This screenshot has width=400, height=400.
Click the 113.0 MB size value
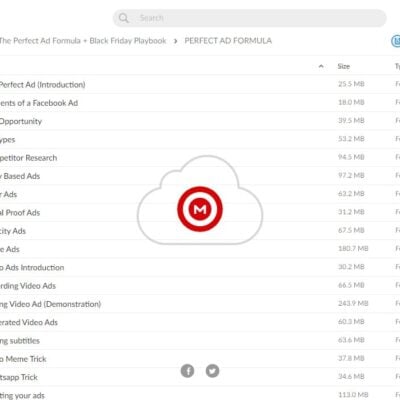tap(353, 395)
